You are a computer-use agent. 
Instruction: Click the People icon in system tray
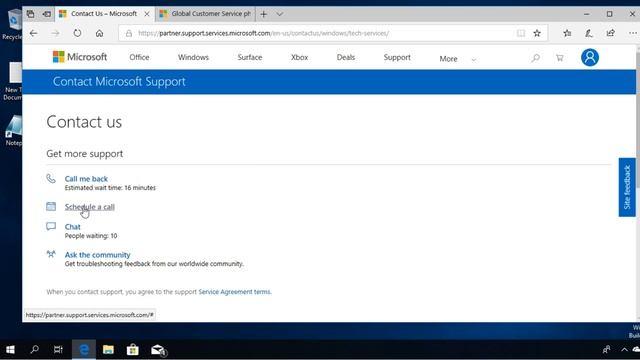[607, 349]
